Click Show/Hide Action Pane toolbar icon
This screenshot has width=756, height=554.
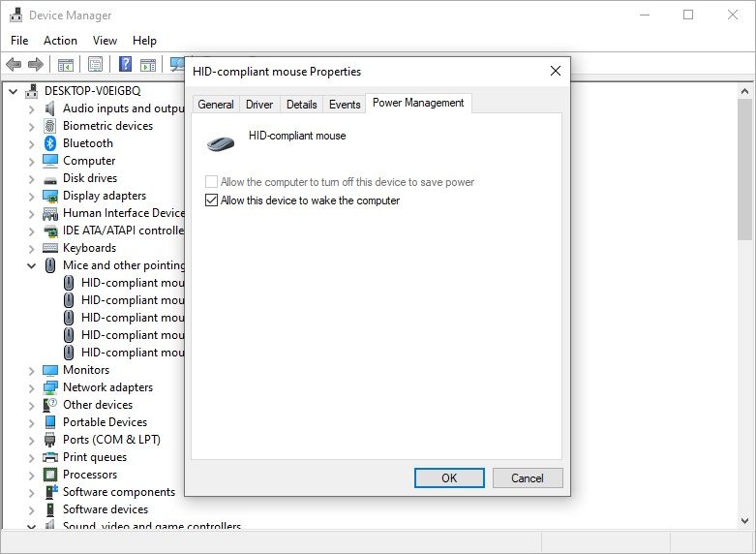point(148,64)
